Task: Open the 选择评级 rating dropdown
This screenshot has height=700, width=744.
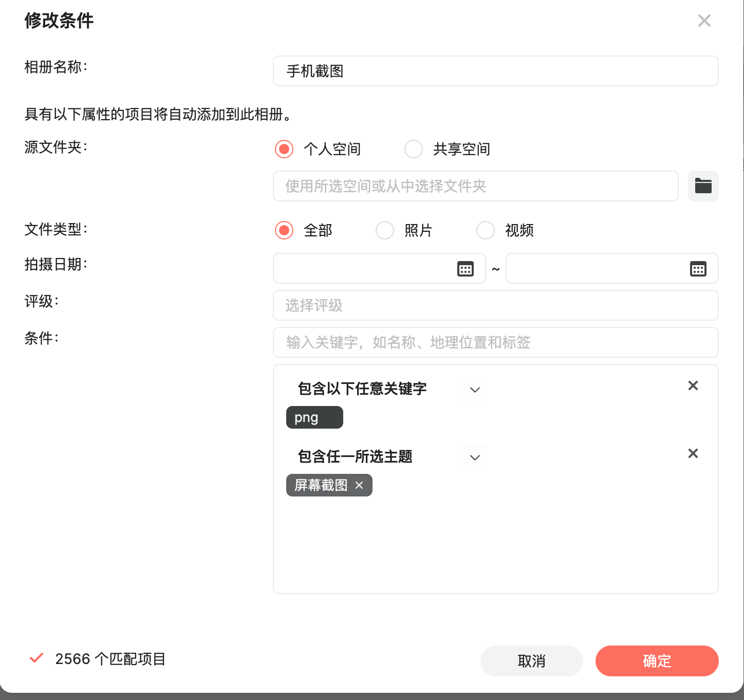Action: (495, 305)
